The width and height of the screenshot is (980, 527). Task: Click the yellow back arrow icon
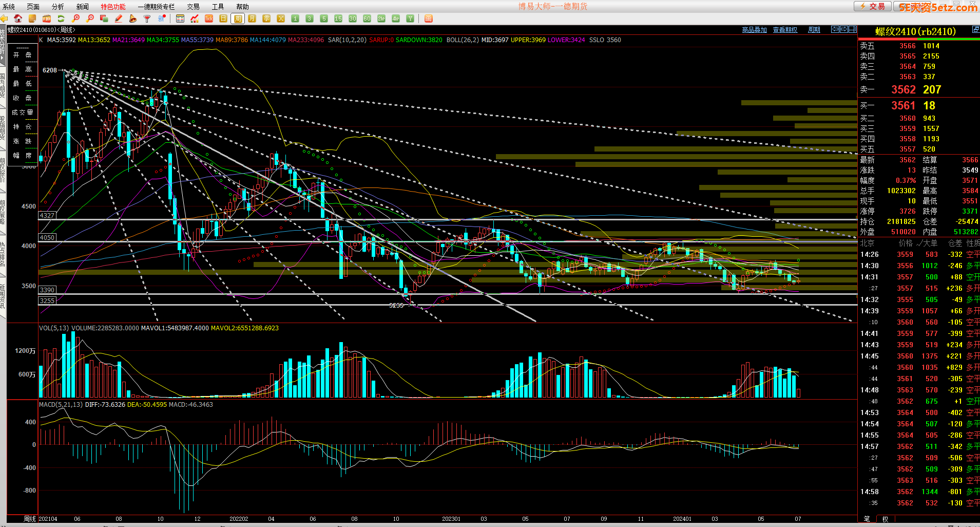pyautogui.click(x=4, y=18)
